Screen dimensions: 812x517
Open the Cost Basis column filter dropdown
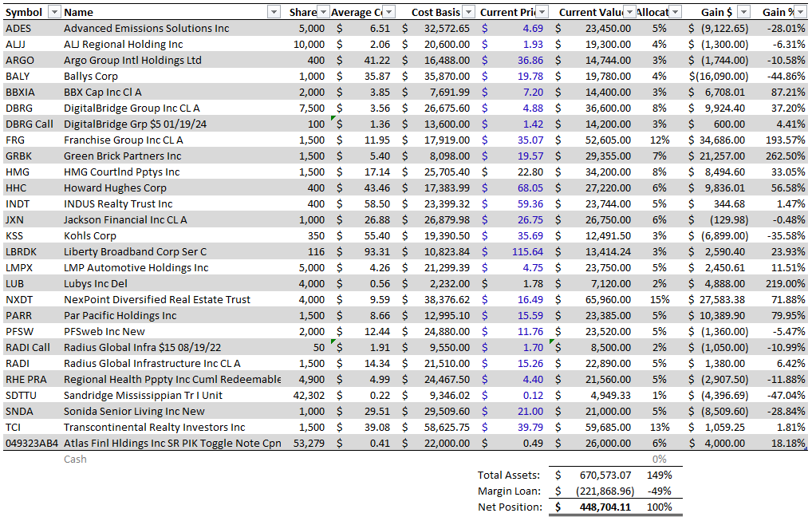coord(468,12)
